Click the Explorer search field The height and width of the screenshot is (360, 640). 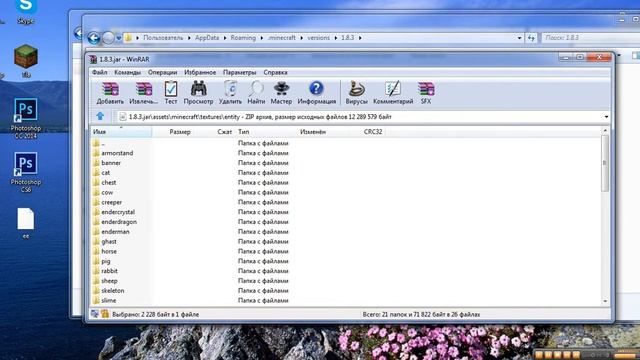[x=590, y=38]
